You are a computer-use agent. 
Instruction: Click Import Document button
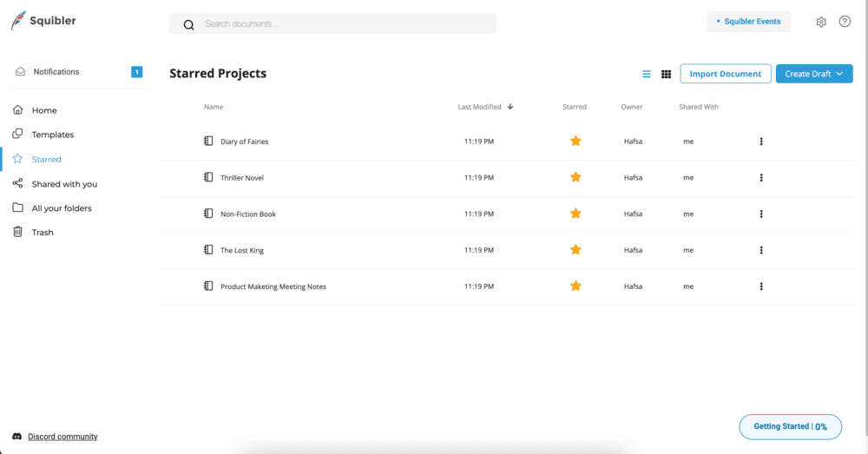[x=725, y=74]
